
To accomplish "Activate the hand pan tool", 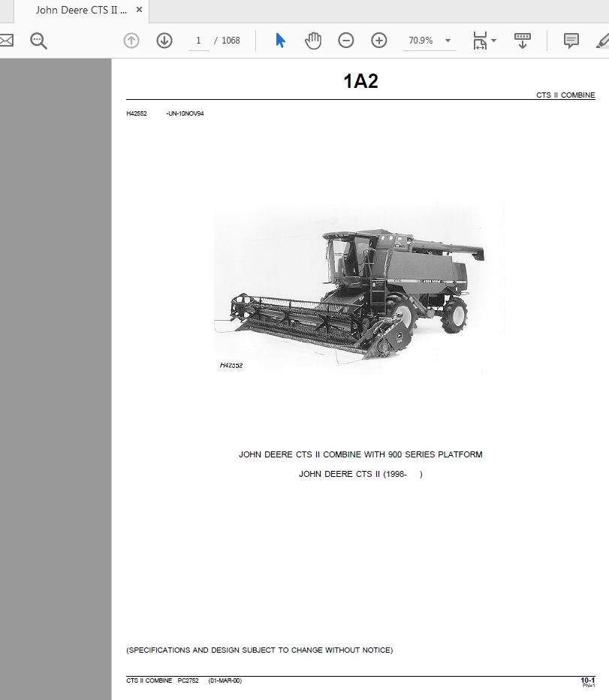I will (x=313, y=41).
